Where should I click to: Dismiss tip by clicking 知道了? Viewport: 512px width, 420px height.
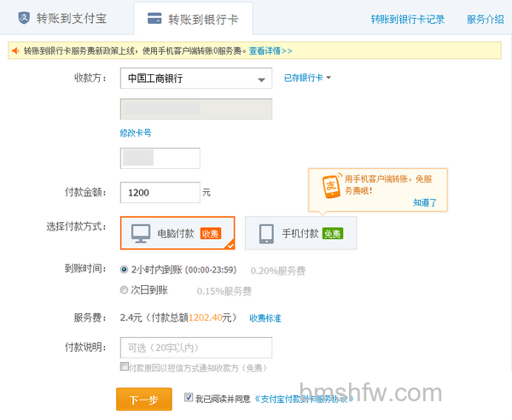pos(424,202)
